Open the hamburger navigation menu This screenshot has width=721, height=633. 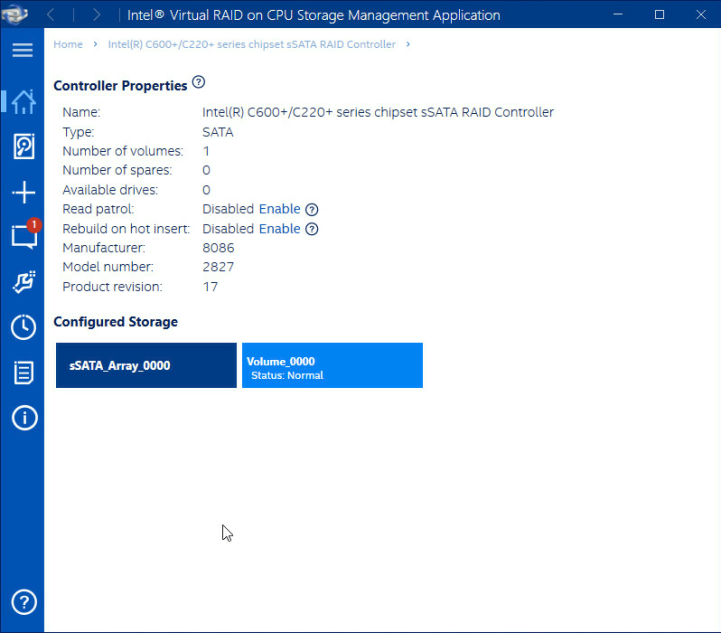(x=22, y=50)
